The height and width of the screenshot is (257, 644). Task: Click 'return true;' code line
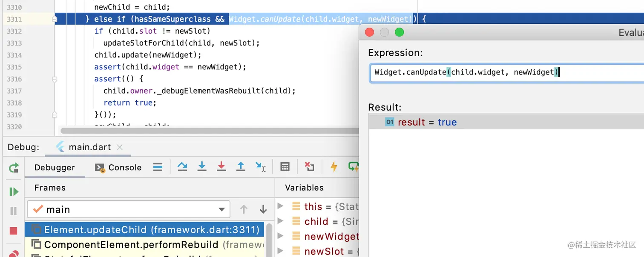pyautogui.click(x=130, y=103)
